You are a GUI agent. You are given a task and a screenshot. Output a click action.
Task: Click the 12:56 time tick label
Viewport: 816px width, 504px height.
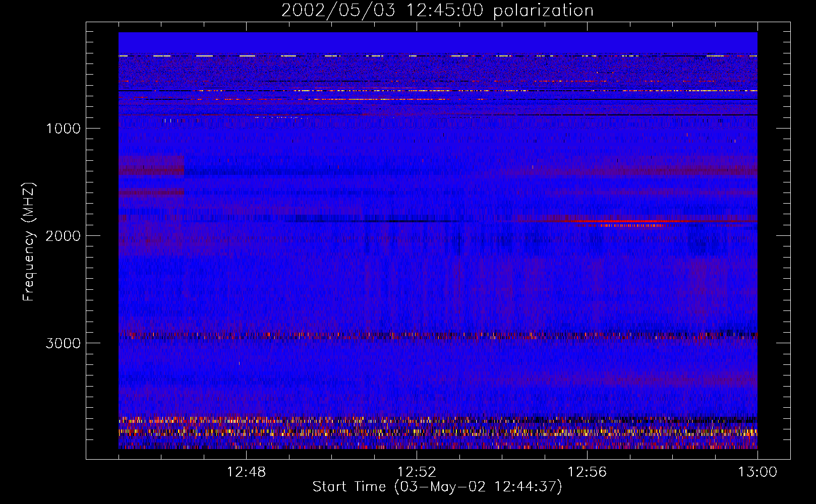[587, 472]
